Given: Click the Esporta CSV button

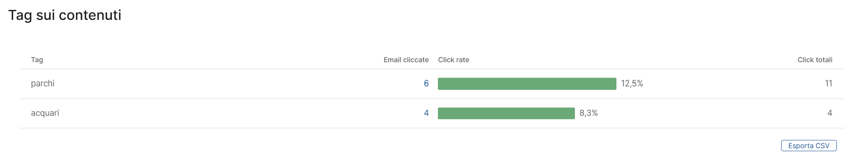Looking at the screenshot, I should point(808,146).
